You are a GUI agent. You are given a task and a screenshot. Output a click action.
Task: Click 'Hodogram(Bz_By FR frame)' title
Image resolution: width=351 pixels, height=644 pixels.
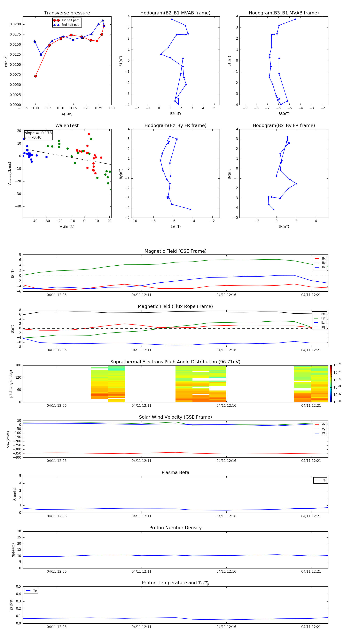[175, 125]
